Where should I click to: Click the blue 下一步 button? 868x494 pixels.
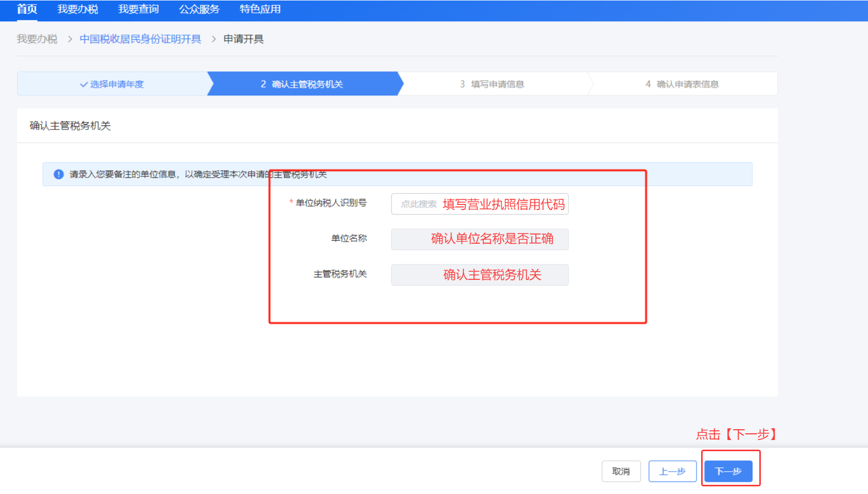[x=728, y=472]
